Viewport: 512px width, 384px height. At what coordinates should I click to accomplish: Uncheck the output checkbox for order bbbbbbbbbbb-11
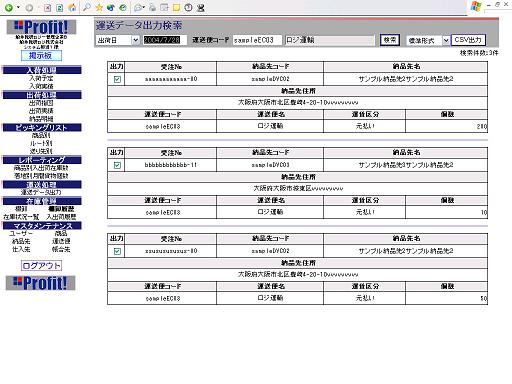pos(117,165)
